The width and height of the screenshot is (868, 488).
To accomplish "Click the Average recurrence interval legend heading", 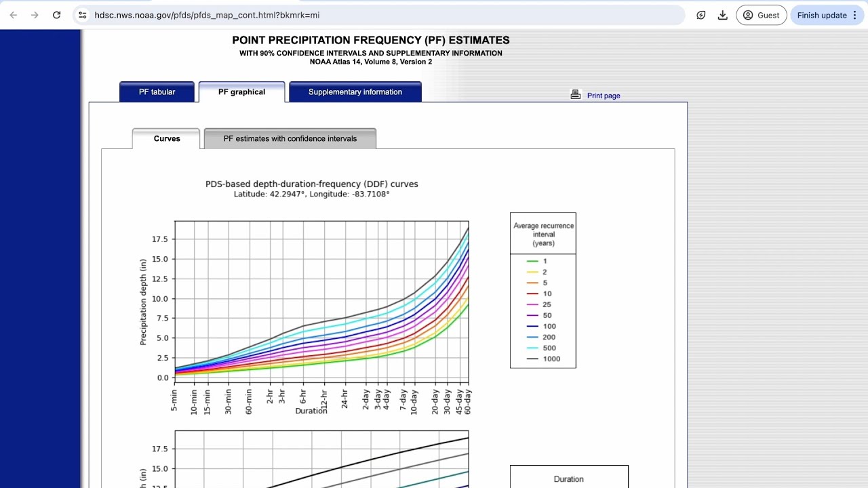I will click(x=543, y=235).
